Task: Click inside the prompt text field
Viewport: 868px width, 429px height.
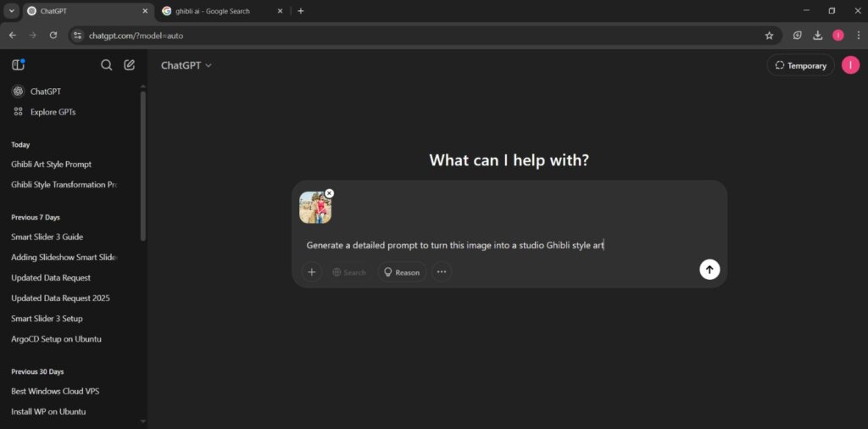Action: (x=509, y=245)
